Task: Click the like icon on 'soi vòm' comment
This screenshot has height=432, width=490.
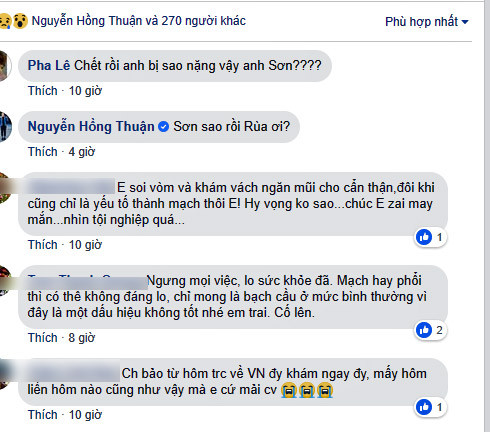Action: 424,237
